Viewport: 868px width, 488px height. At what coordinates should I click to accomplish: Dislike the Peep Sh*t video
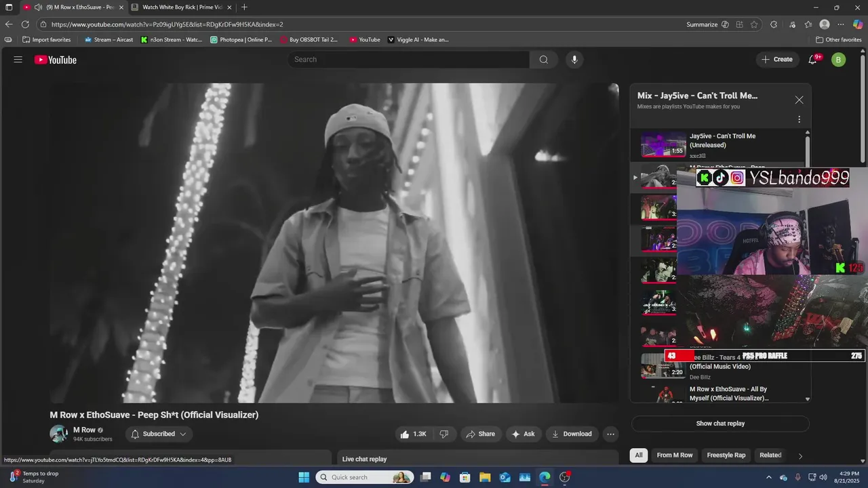point(444,434)
